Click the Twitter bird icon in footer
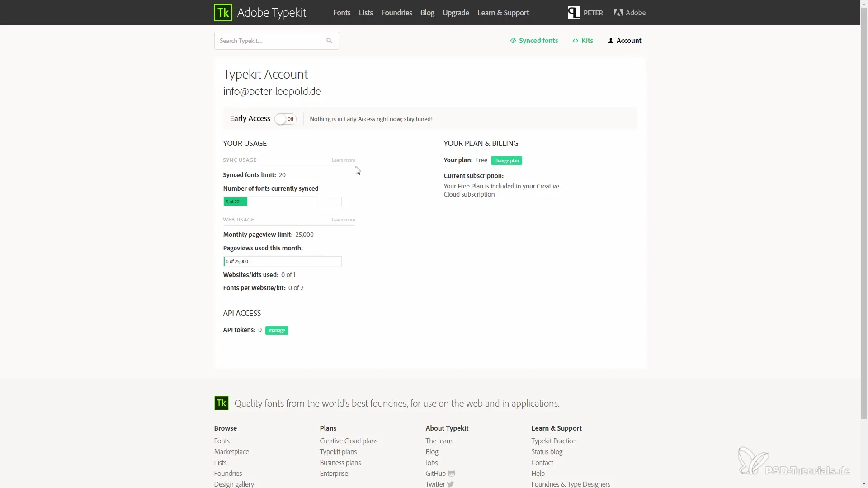Screen dimensions: 868x488 450,484
